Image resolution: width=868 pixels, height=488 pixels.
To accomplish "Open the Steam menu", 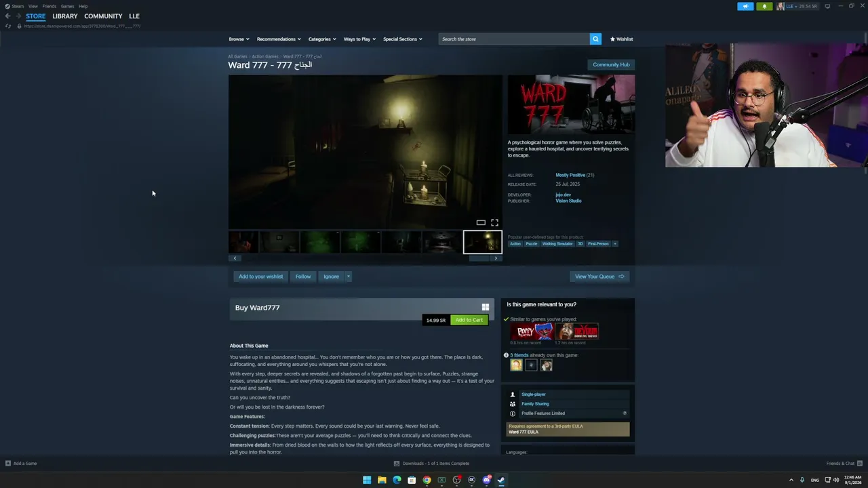I will click(x=17, y=6).
